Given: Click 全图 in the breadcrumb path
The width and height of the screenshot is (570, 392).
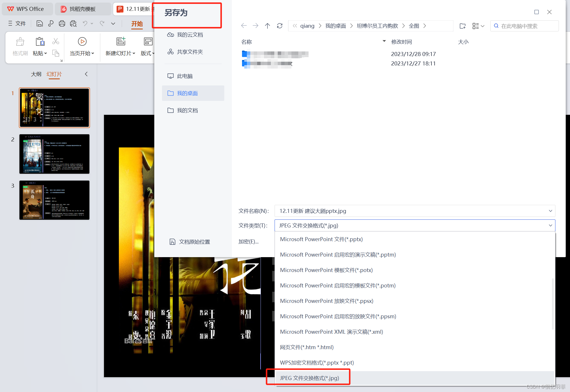Looking at the screenshot, I should [414, 26].
